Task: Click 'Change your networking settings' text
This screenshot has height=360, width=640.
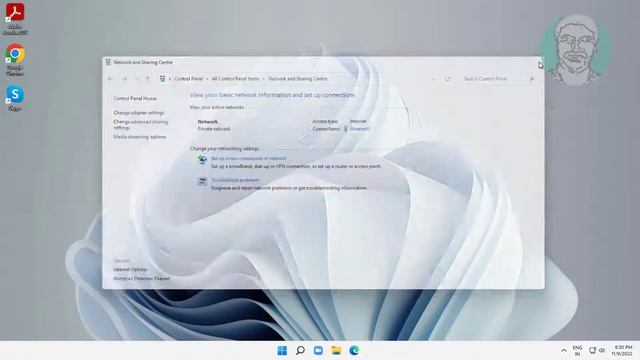Action: point(224,149)
